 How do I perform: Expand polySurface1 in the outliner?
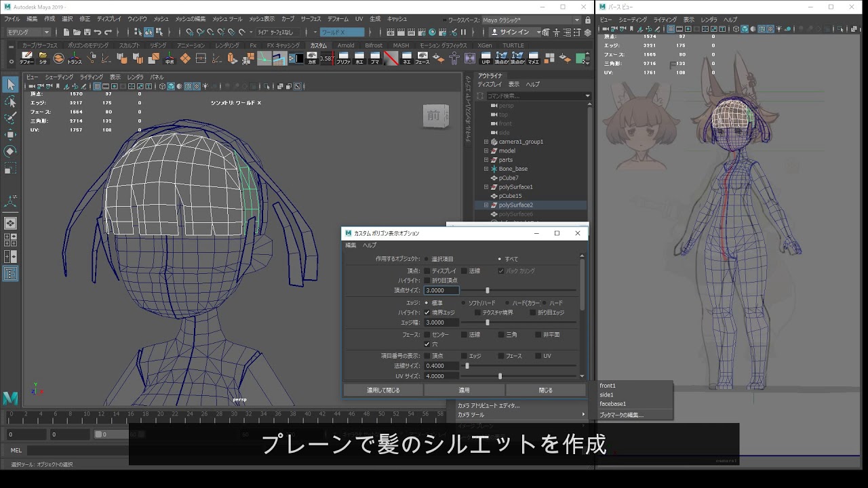click(x=486, y=186)
